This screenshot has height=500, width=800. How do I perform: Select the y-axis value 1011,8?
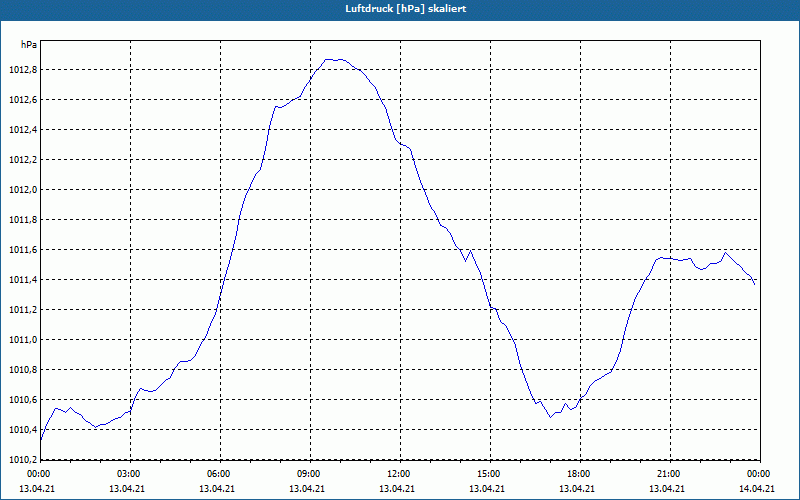click(23, 220)
